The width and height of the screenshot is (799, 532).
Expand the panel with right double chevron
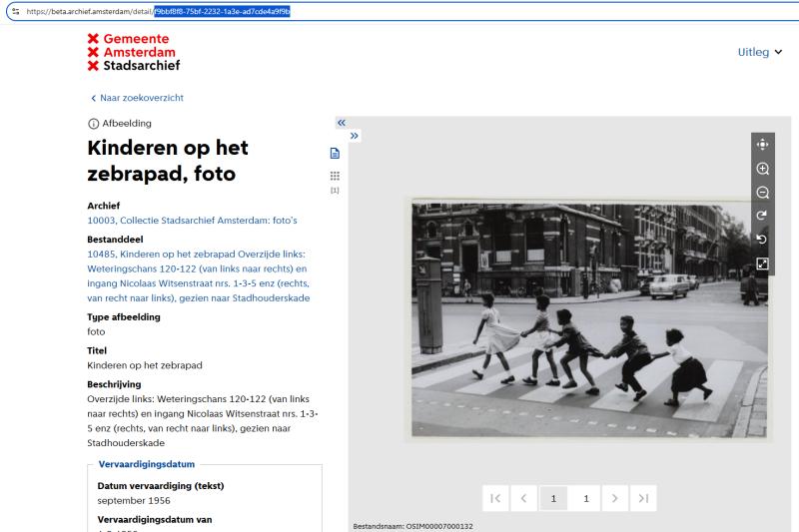(x=355, y=136)
